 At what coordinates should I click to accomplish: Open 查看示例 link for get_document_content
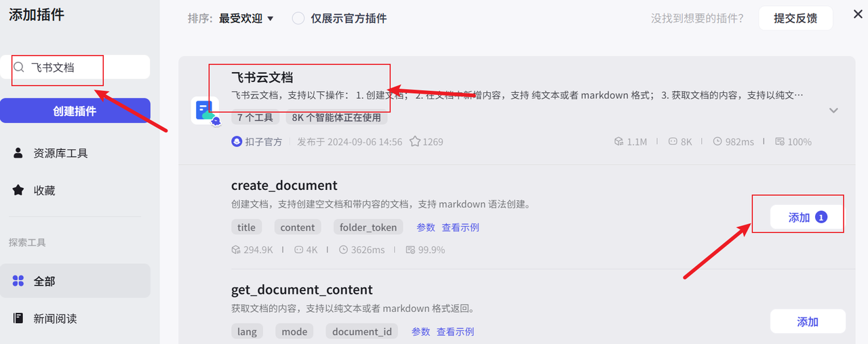(x=455, y=332)
